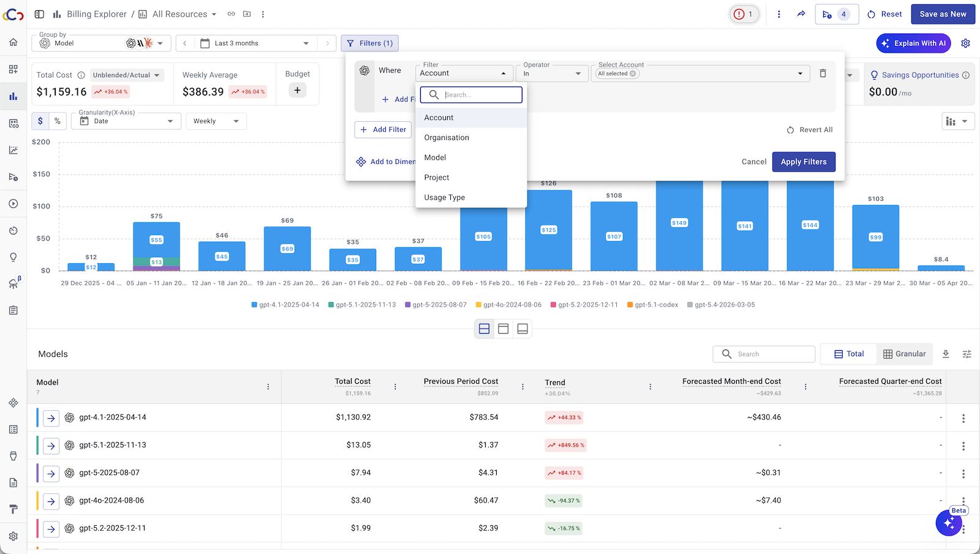980x554 pixels.
Task: Go to previous date range arrow
Action: (x=185, y=43)
